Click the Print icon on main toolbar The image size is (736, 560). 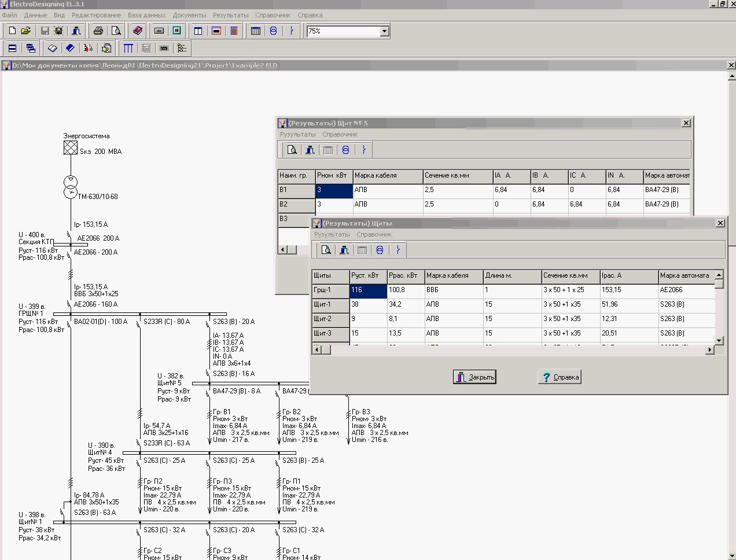98,31
